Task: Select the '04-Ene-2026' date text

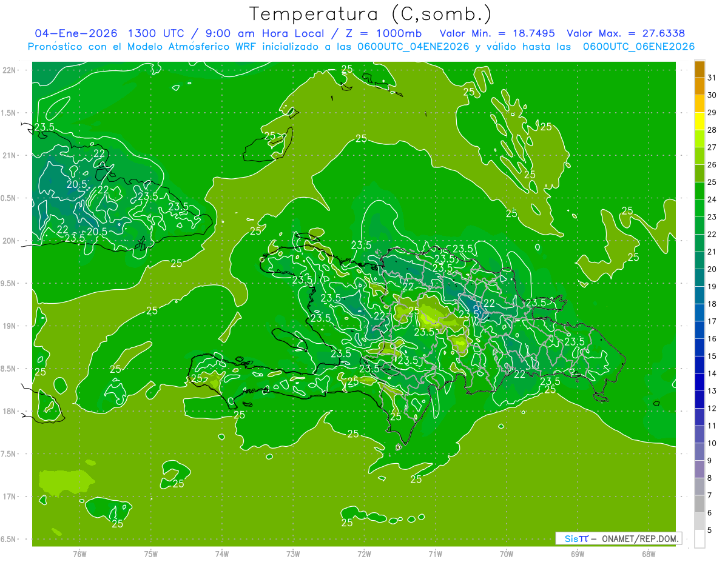Action: (76, 33)
